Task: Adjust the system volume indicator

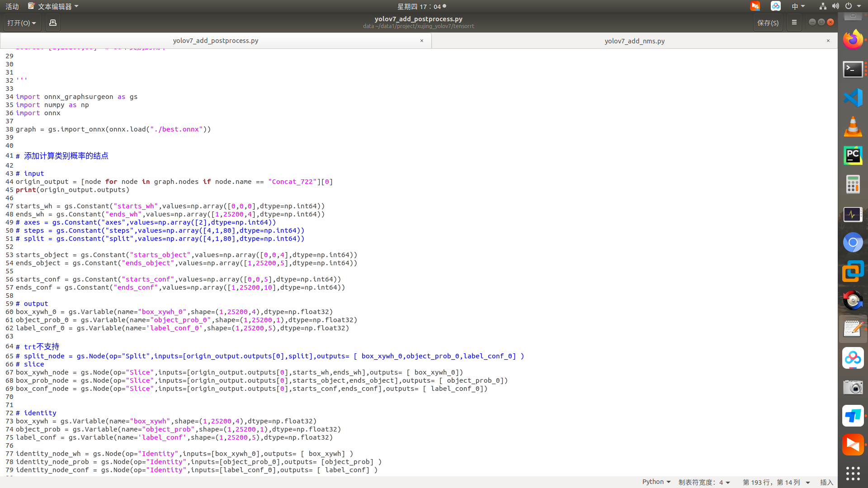Action: pos(836,6)
